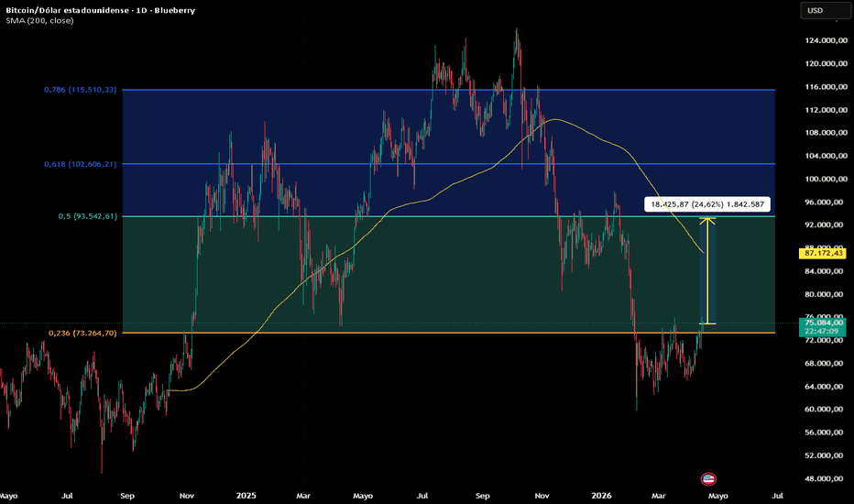Click the 48.000,00 price scale label

click(826, 478)
